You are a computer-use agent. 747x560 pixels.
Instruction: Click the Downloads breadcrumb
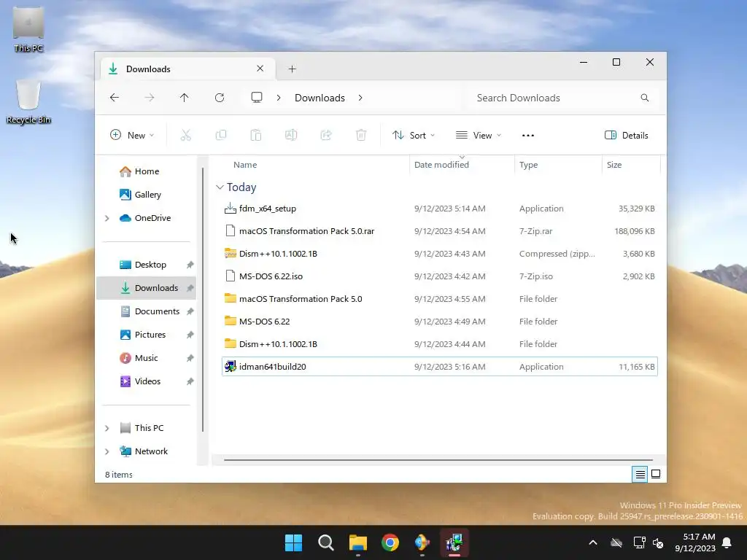320,98
